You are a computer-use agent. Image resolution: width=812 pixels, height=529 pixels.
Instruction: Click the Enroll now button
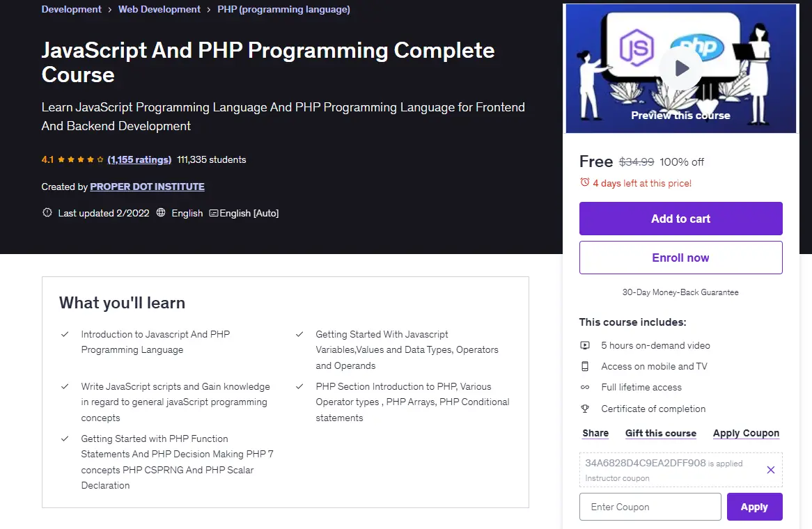tap(680, 258)
